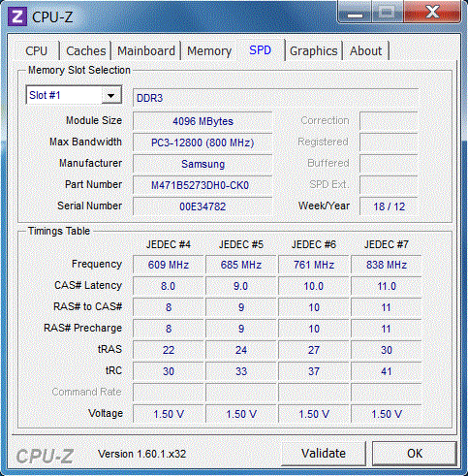Click the Samsung manufacturer value
The height and width of the screenshot is (476, 468).
(x=203, y=164)
